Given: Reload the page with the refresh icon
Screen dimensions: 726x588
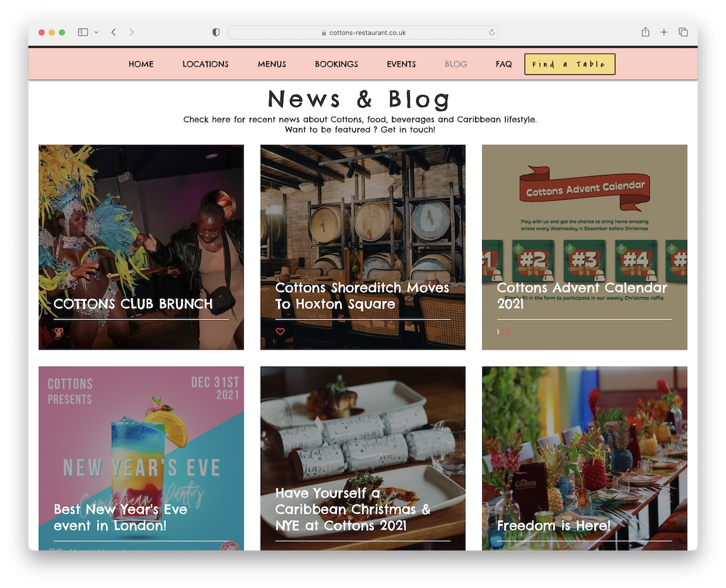Looking at the screenshot, I should coord(491,33).
